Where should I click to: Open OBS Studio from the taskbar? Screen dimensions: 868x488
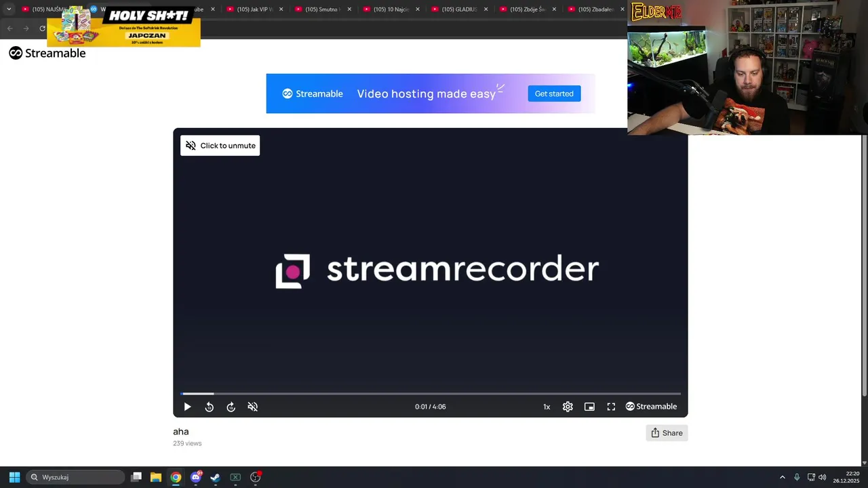pos(256,477)
